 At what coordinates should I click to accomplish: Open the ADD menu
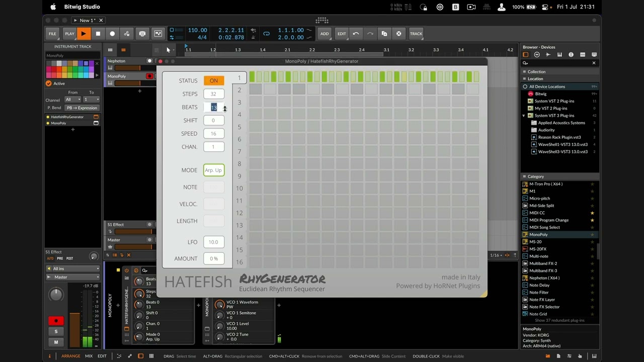click(x=325, y=34)
